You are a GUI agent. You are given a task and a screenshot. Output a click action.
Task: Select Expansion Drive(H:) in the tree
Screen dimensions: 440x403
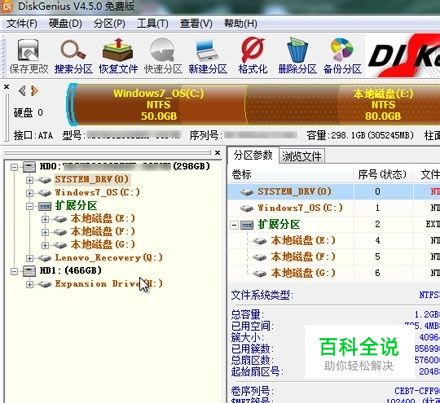click(x=109, y=284)
